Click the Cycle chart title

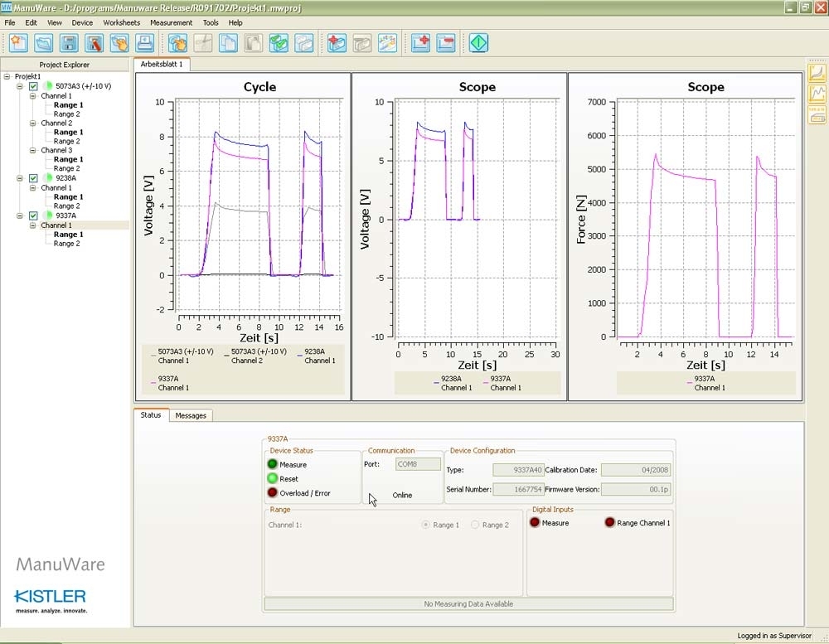point(259,87)
